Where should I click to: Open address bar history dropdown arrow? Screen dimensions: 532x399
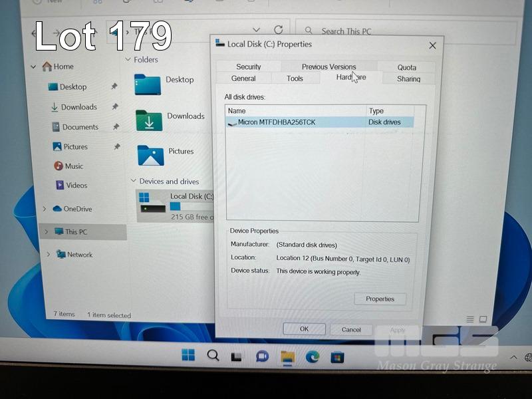(x=257, y=30)
